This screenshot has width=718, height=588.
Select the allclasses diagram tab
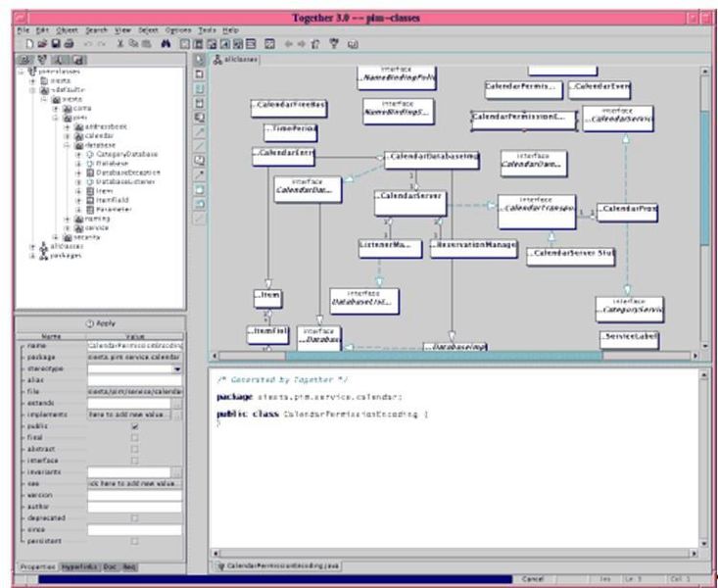click(x=235, y=60)
